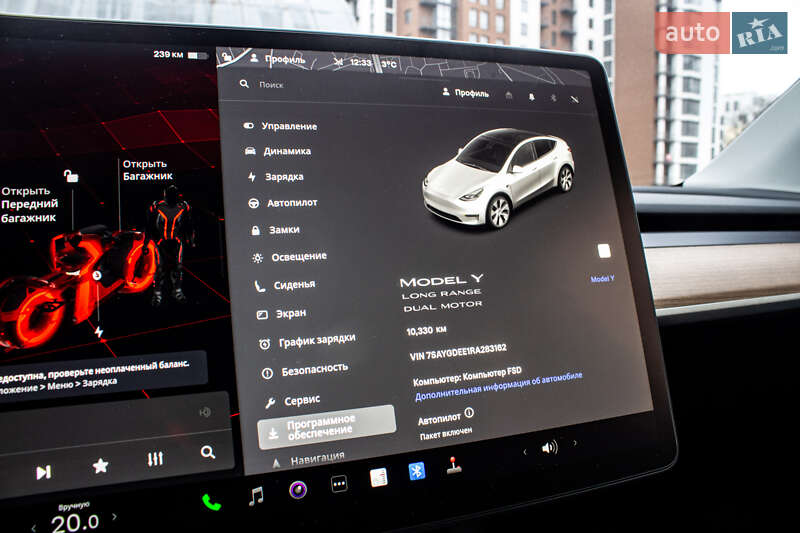The height and width of the screenshot is (533, 800).
Task: Tap Профиль button in settings header
Action: click(465, 92)
